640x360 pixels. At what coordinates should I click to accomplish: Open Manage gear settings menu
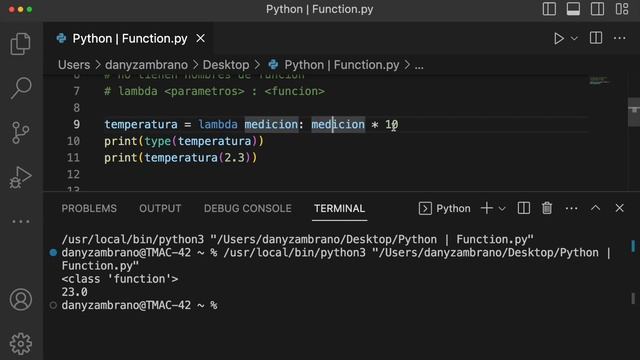click(20, 344)
